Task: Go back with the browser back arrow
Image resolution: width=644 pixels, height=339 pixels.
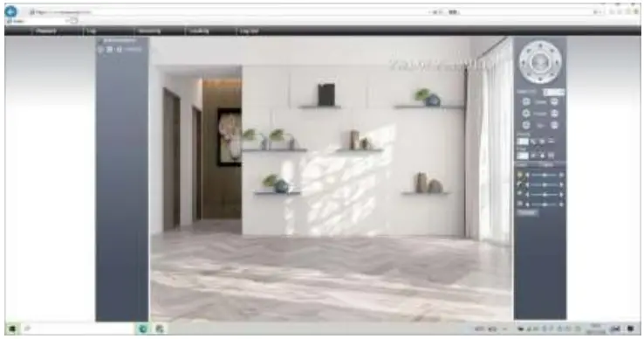Action: [x=11, y=11]
